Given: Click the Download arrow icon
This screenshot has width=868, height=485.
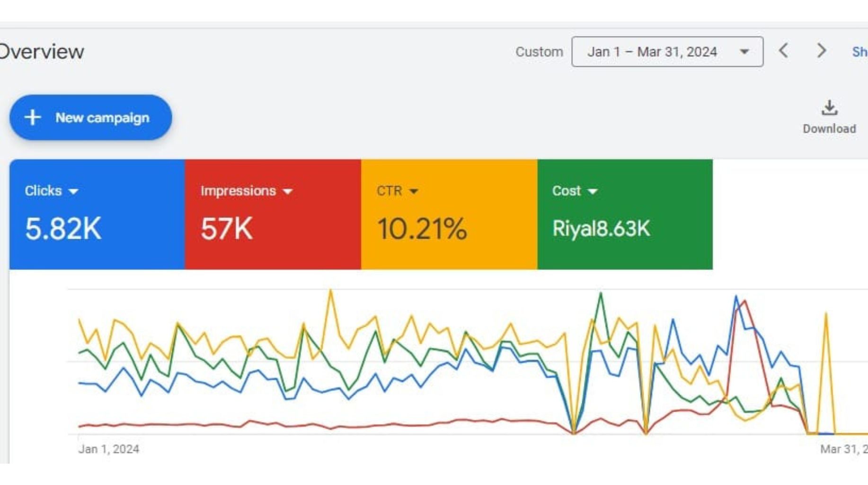Looking at the screenshot, I should pyautogui.click(x=829, y=108).
